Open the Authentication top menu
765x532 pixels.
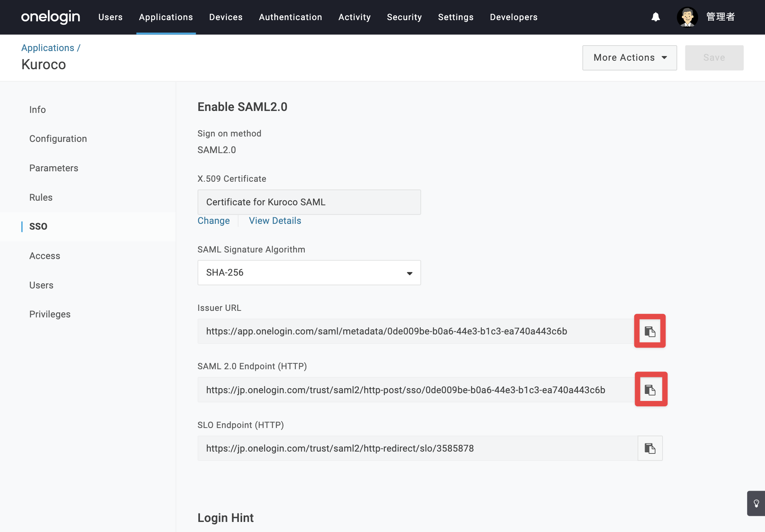290,17
